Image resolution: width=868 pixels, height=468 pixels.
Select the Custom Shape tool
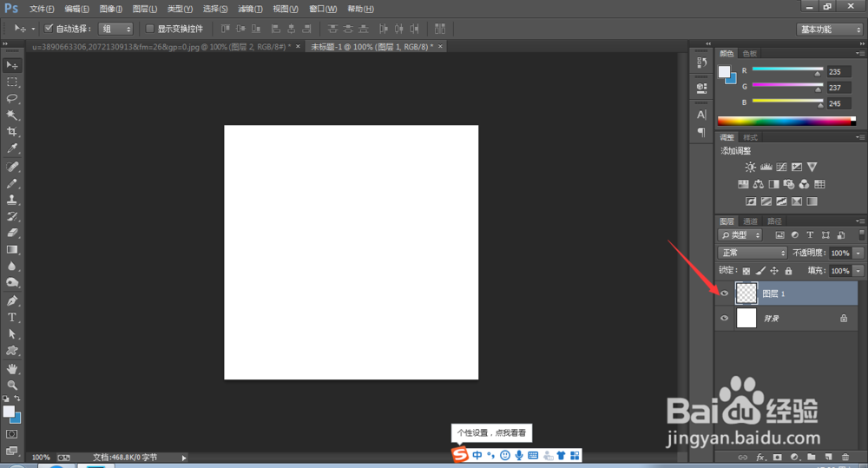coord(11,351)
